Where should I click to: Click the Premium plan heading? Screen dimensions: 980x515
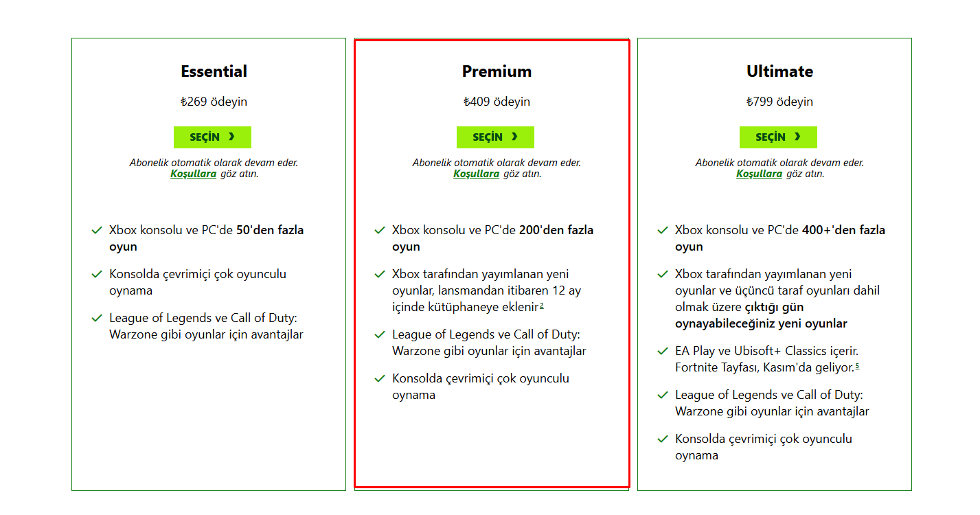(x=497, y=71)
